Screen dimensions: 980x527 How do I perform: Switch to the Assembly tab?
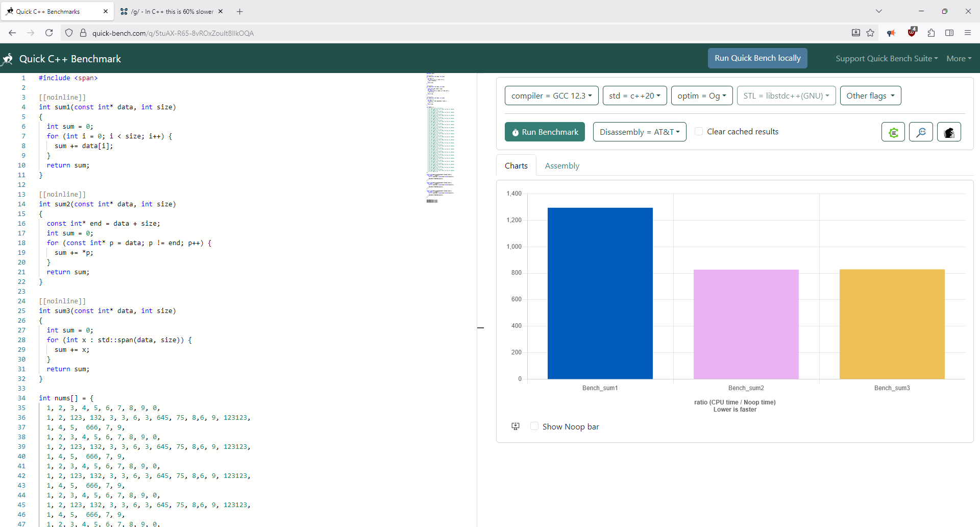click(x=562, y=166)
